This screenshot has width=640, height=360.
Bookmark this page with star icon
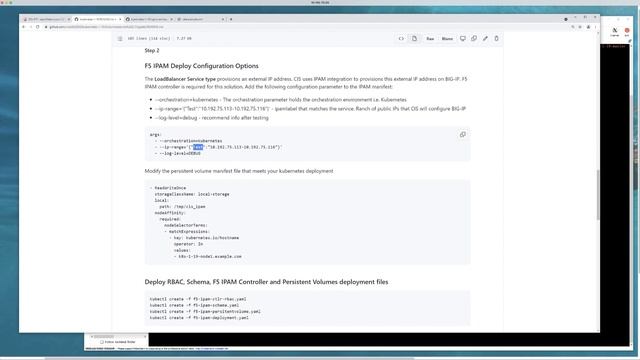pos(580,27)
